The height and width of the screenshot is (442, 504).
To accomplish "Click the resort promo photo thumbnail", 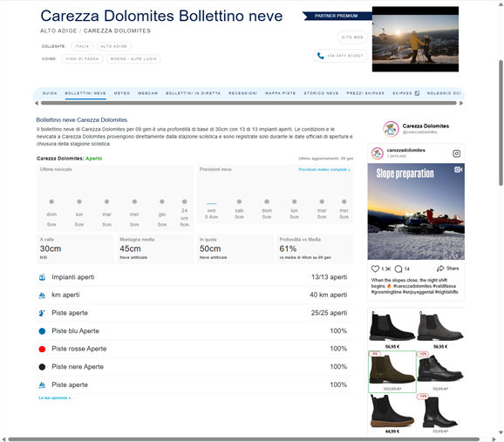I will [415, 39].
